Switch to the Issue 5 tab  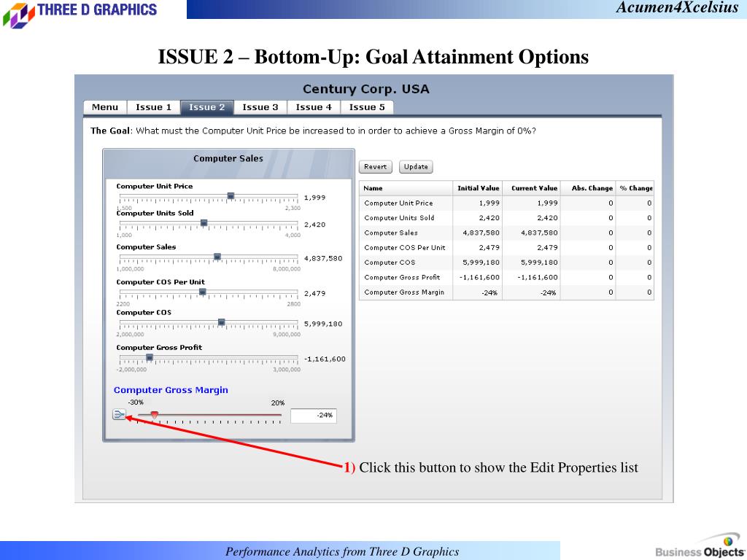click(367, 107)
